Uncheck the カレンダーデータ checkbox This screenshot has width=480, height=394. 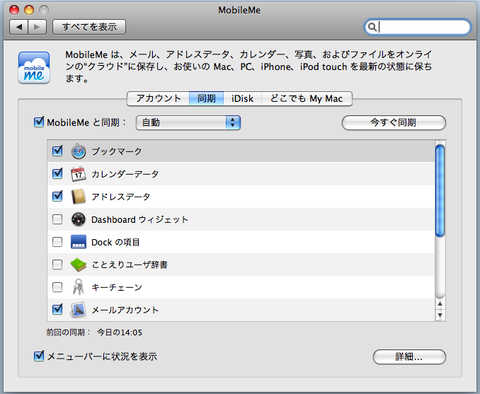(57, 174)
